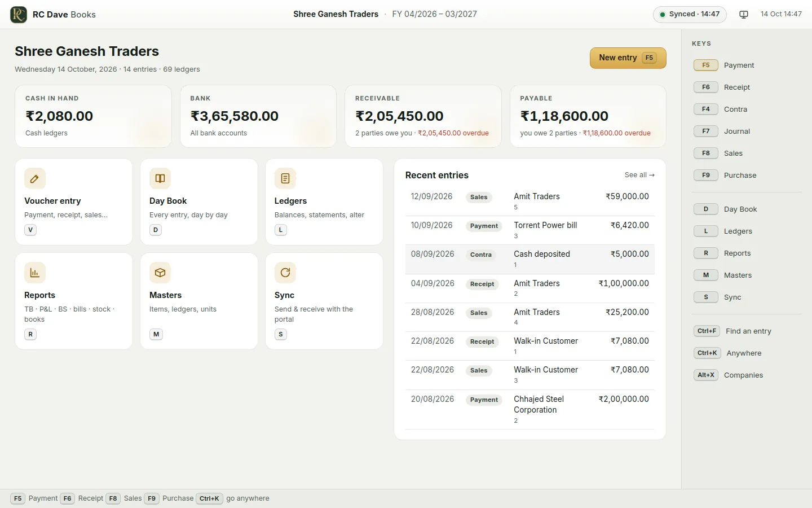The image size is (812, 508).
Task: Click the display monitor icon in header
Action: 744,14
